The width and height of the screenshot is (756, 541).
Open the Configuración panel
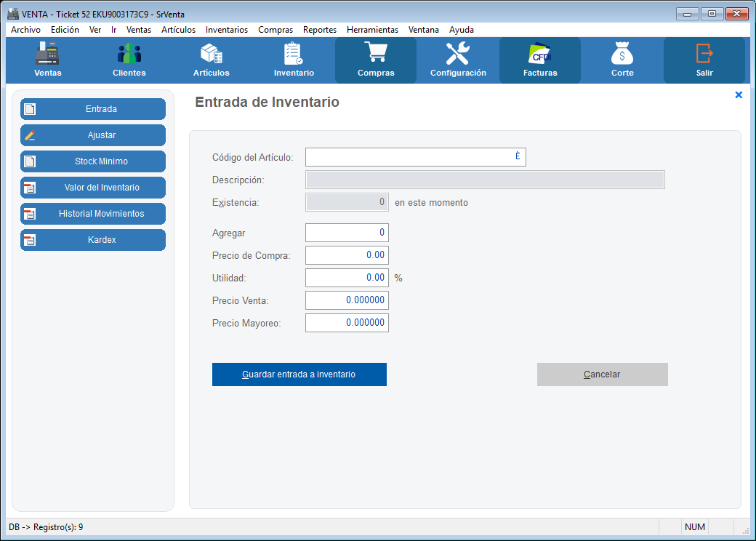(x=458, y=60)
